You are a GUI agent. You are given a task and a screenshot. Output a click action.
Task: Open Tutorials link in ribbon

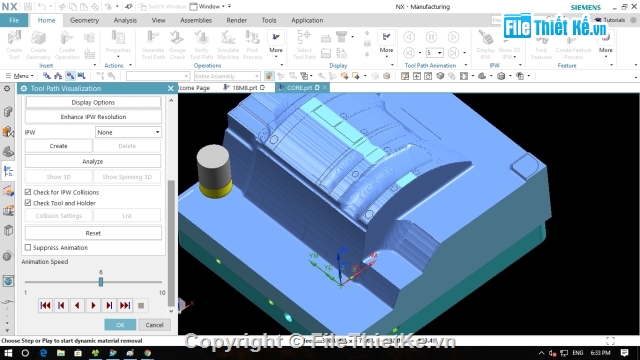pyautogui.click(x=611, y=20)
